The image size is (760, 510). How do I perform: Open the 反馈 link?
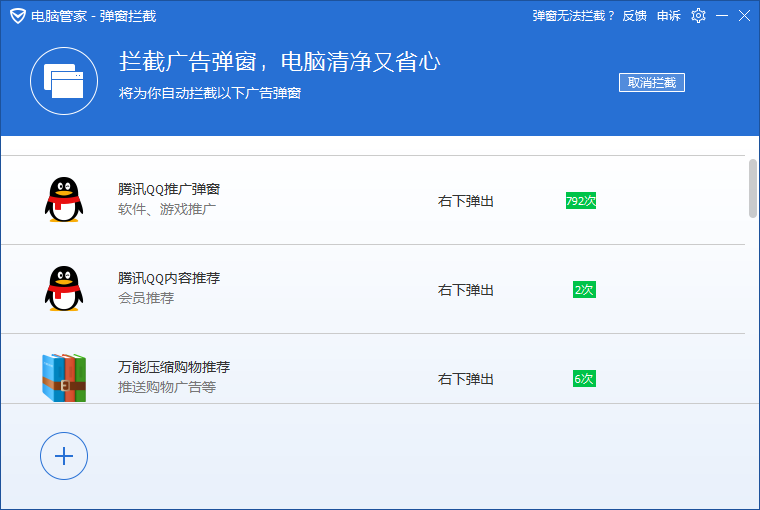coord(634,16)
